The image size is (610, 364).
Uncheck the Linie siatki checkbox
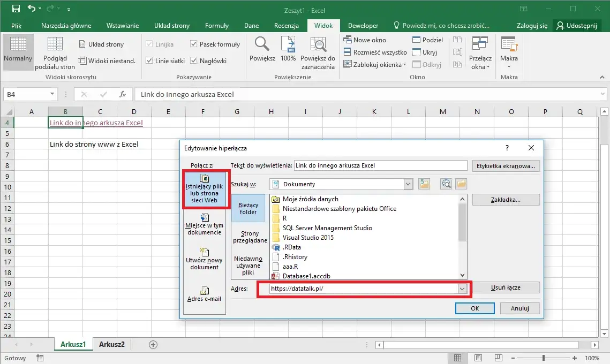149,61
